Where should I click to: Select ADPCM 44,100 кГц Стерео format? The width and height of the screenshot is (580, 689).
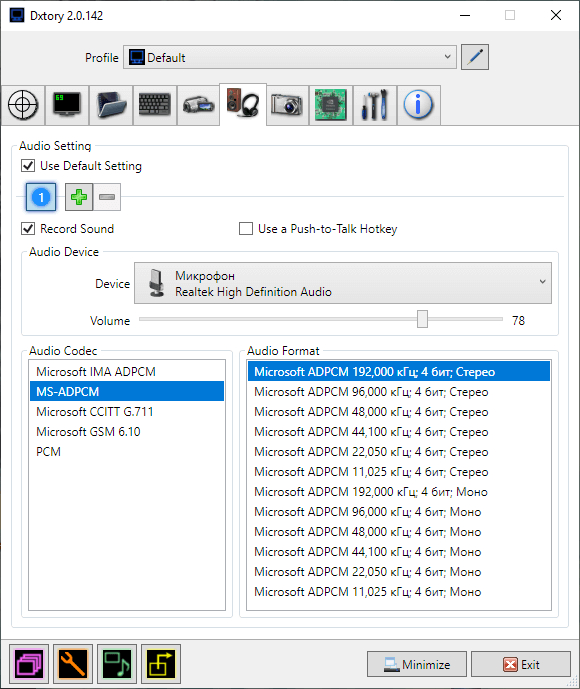pyautogui.click(x=399, y=432)
